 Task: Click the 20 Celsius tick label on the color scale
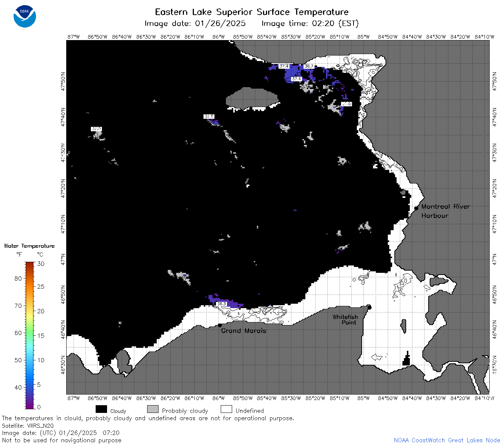pos(41,311)
